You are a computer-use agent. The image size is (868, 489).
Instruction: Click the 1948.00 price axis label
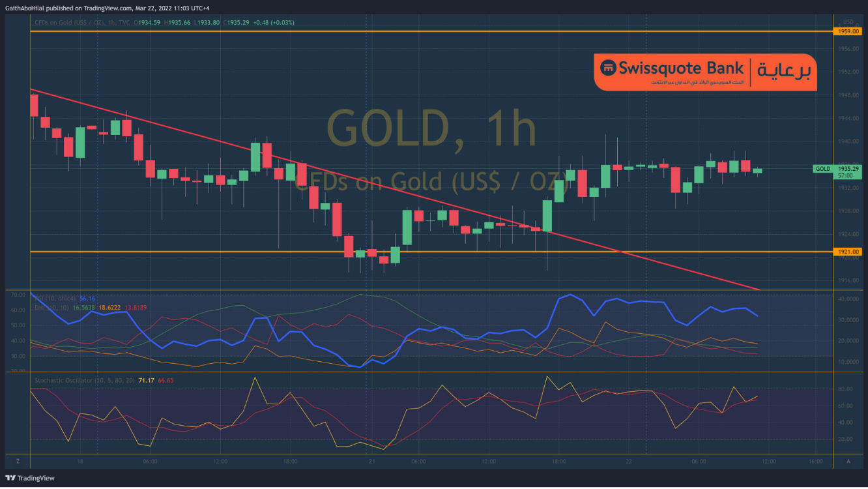(848, 95)
